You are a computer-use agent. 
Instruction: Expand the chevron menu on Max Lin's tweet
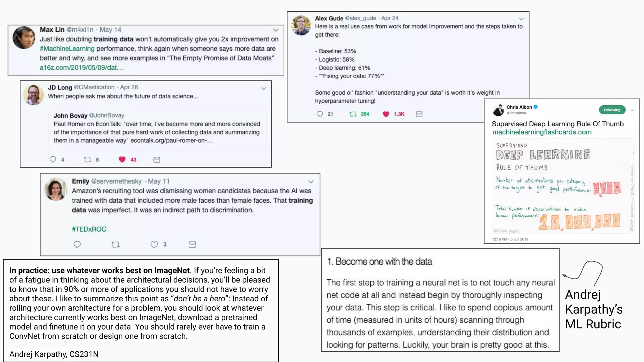click(x=276, y=30)
